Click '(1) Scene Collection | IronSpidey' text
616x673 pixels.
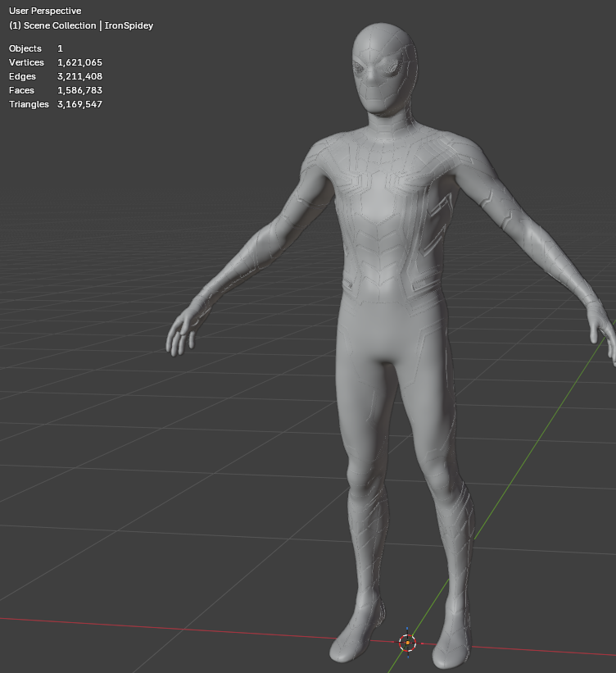tap(81, 25)
